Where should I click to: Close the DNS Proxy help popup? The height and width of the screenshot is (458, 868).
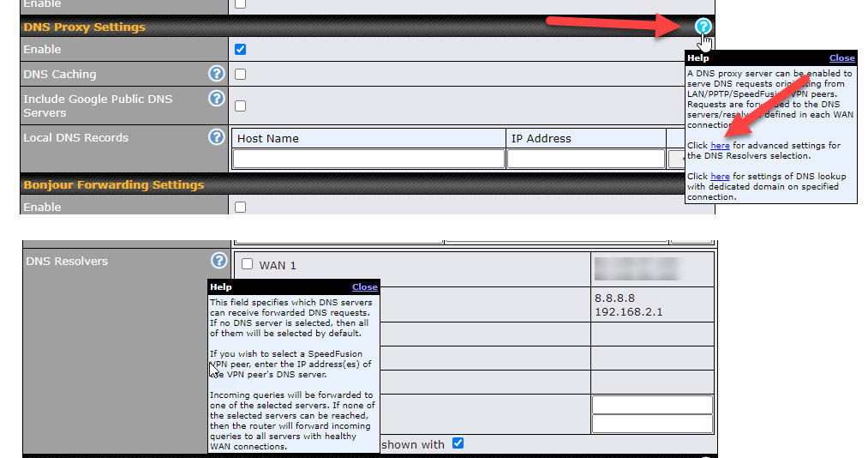pos(841,58)
